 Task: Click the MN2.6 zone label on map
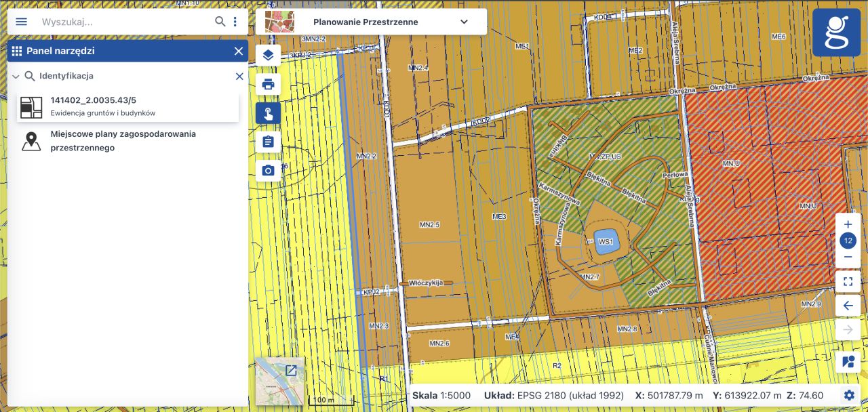pyautogui.click(x=439, y=344)
